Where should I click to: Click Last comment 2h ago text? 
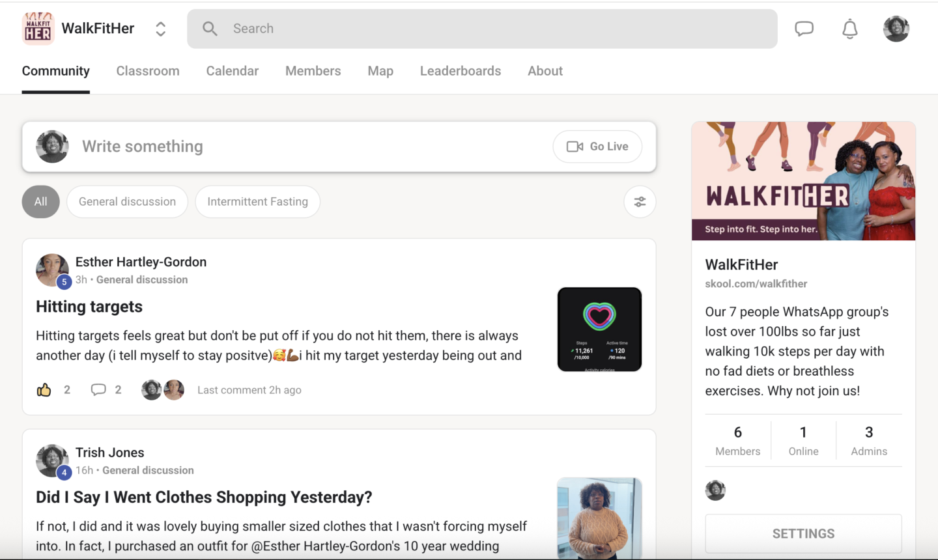[x=249, y=390]
